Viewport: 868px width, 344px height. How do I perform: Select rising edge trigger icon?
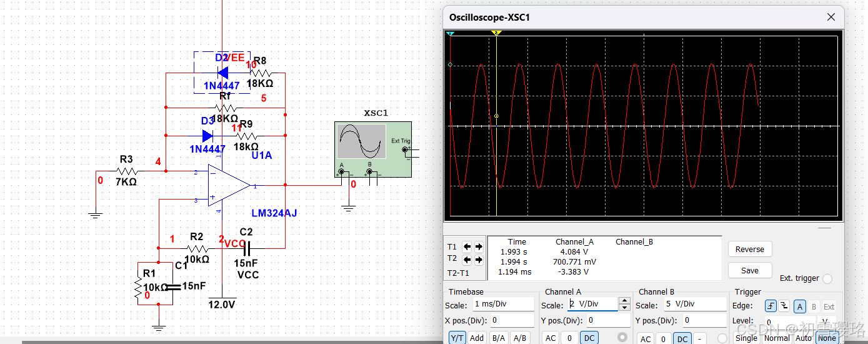click(771, 306)
